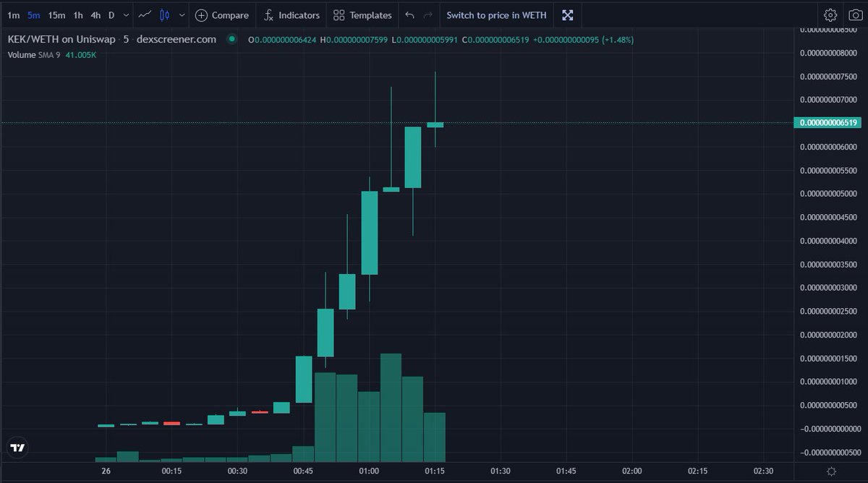Select the 1h timeframe

pos(78,15)
